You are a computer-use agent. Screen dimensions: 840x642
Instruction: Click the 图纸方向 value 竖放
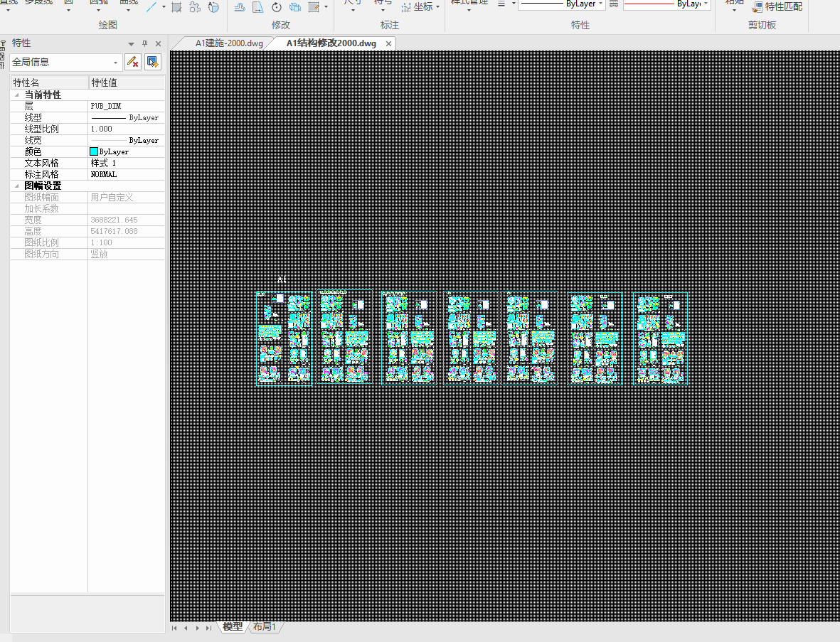(127, 255)
